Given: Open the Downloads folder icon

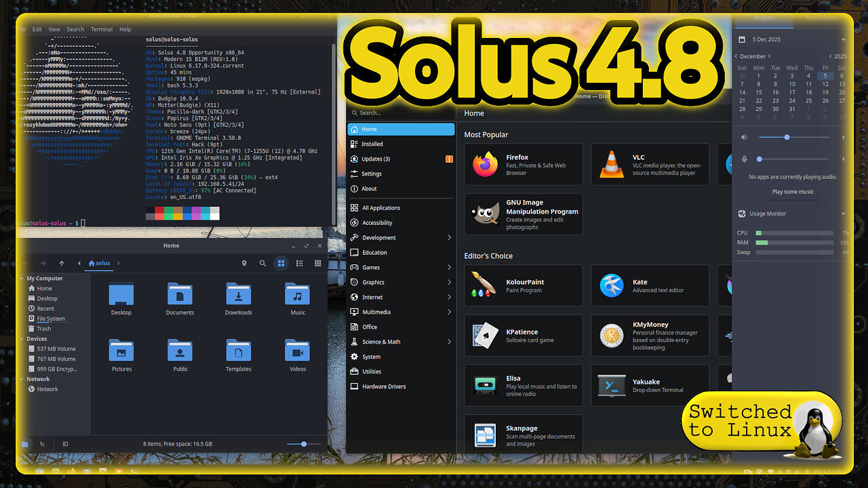Looking at the screenshot, I should pyautogui.click(x=239, y=298).
